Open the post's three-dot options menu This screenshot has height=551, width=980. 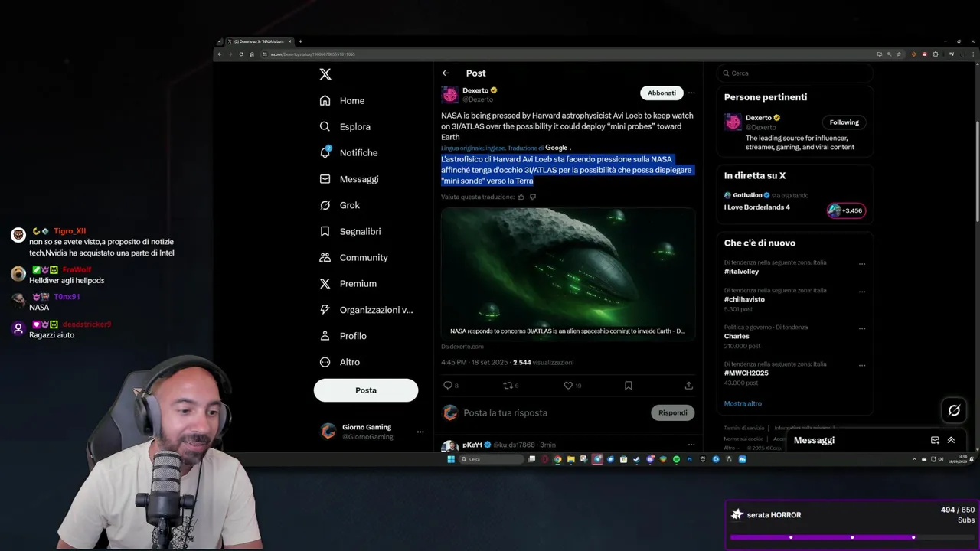691,93
